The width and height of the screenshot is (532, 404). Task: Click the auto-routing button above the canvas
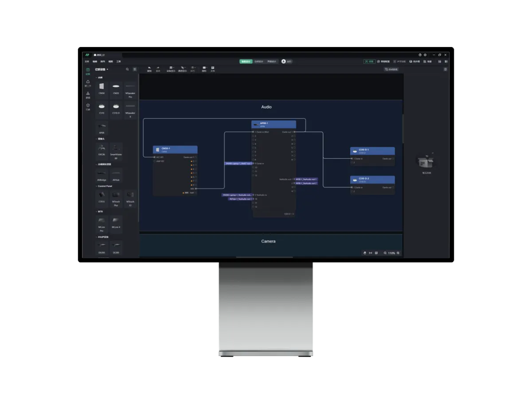[x=391, y=70]
